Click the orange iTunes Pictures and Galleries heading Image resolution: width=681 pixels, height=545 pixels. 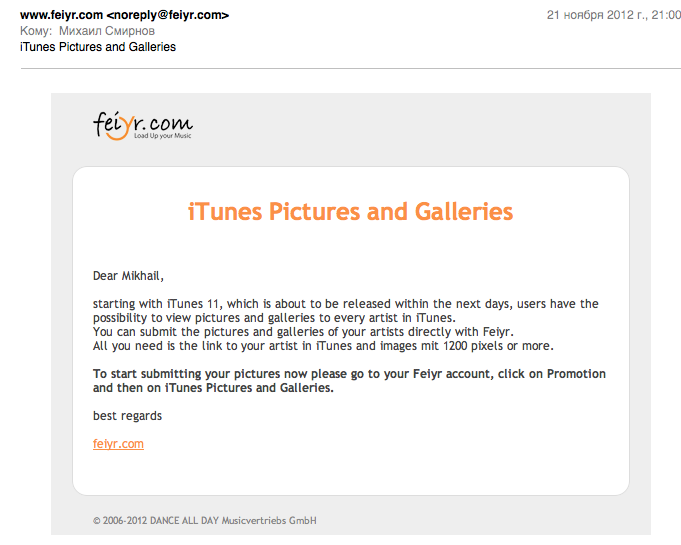click(350, 211)
